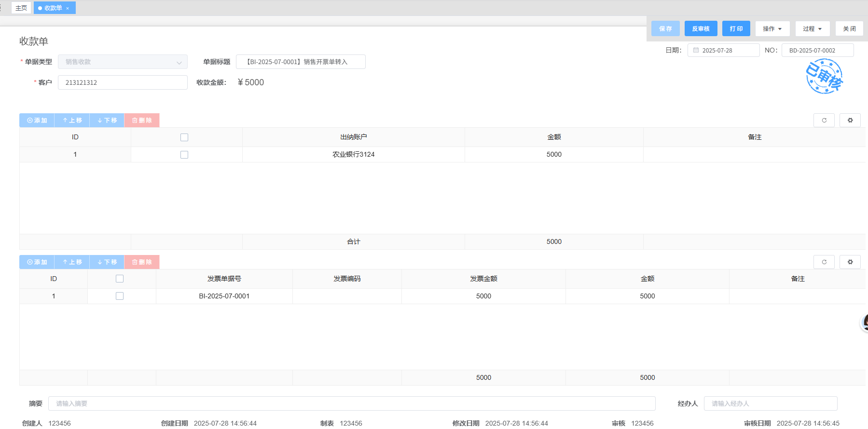Click the 已审核 stamp image
The image size is (868, 429).
click(x=824, y=76)
